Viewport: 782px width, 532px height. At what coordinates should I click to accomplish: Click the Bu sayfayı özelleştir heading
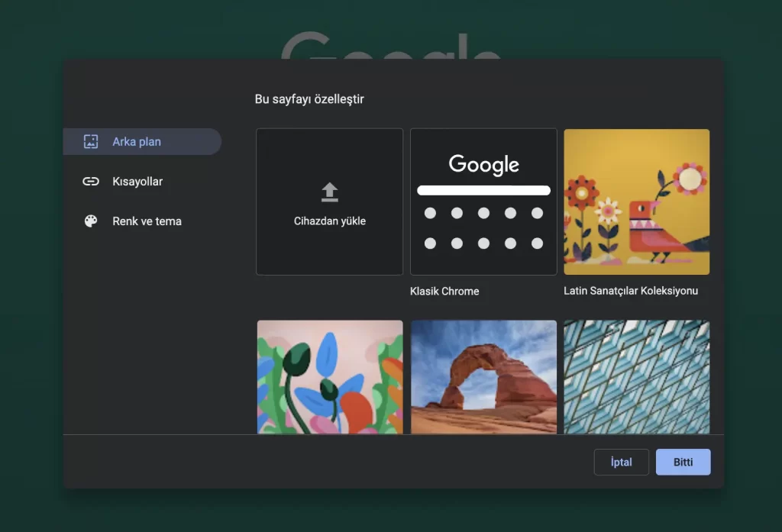pos(309,99)
